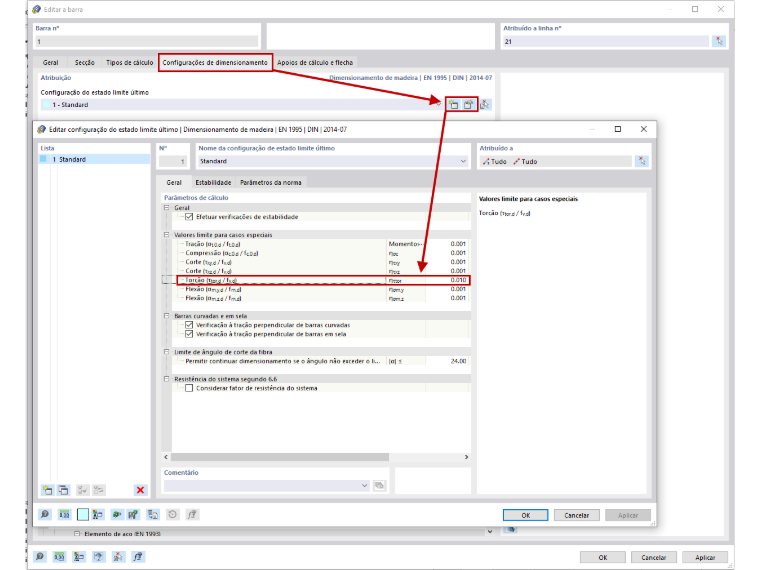Click OK in Editar a barra window
The height and width of the screenshot is (570, 760).
coord(602,557)
